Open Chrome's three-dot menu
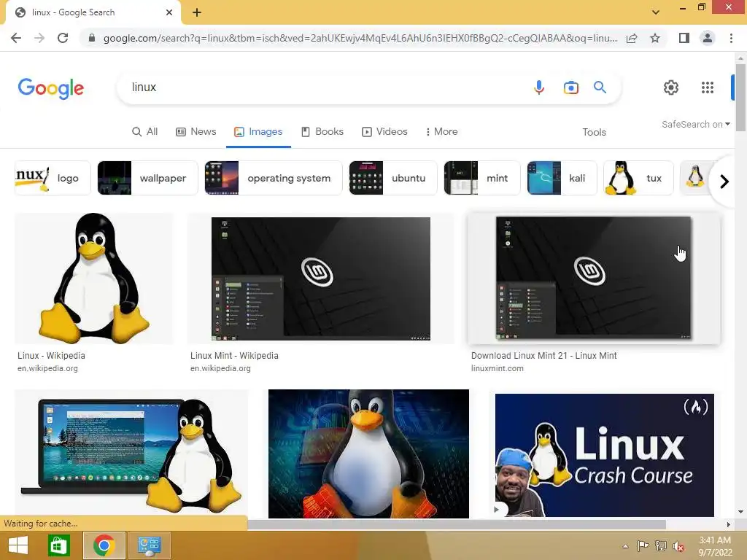The image size is (747, 560). [731, 38]
